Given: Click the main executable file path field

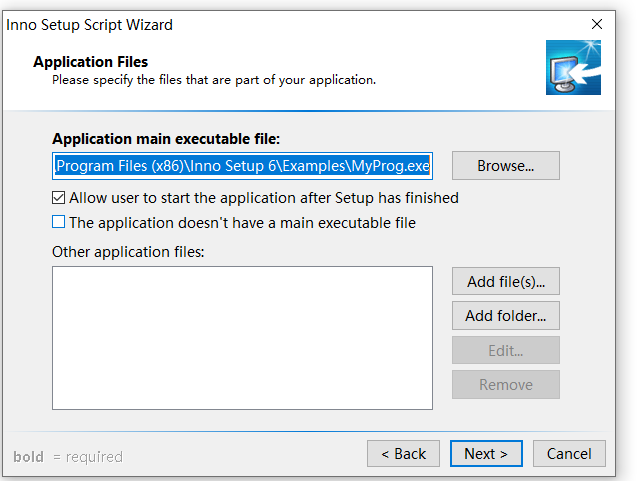Looking at the screenshot, I should (242, 166).
